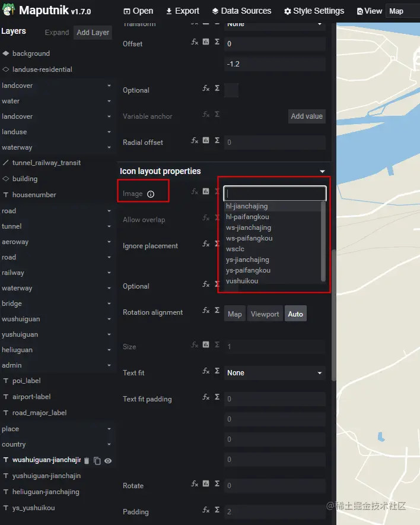Set Rotation alignment to Map
The image size is (420, 525).
click(x=235, y=314)
